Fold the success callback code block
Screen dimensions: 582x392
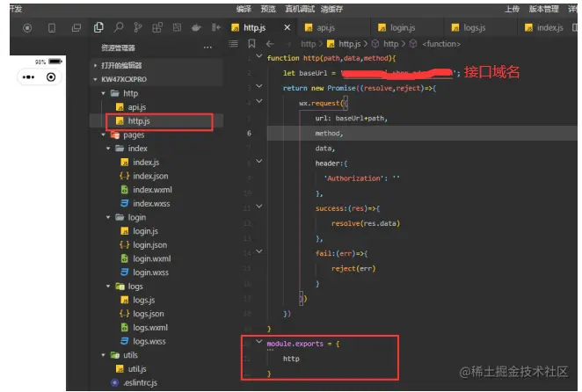(x=259, y=206)
